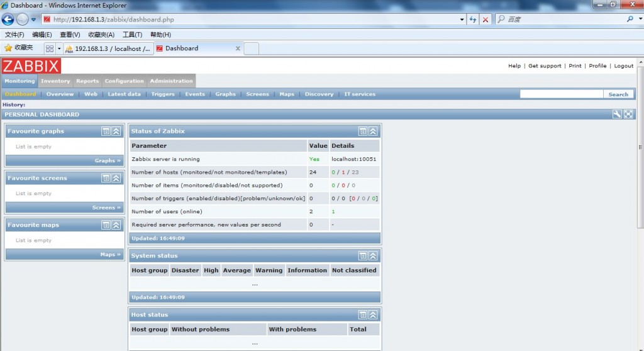The image size is (644, 351).
Task: Open menu icon in Favourite screens widget
Action: point(106,178)
